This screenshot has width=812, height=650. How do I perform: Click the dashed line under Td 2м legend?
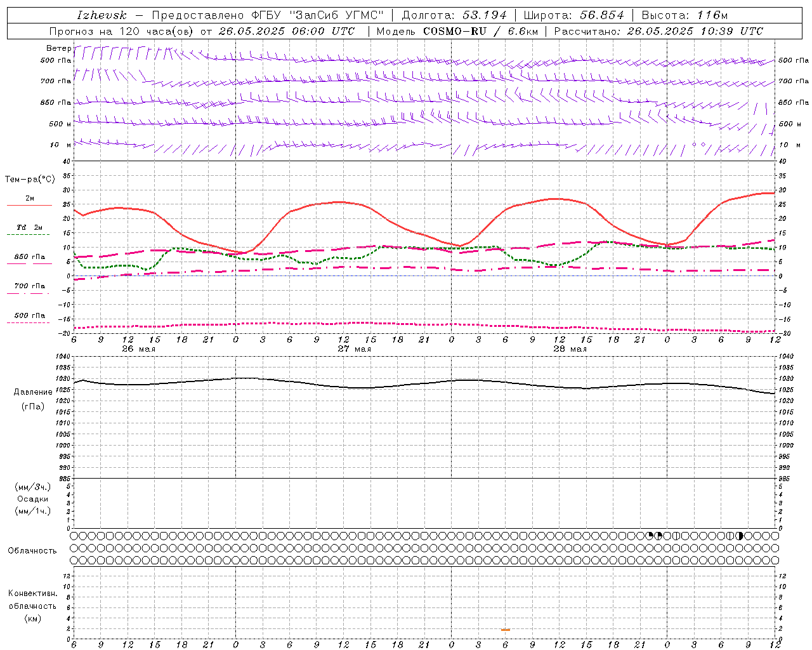click(x=28, y=234)
